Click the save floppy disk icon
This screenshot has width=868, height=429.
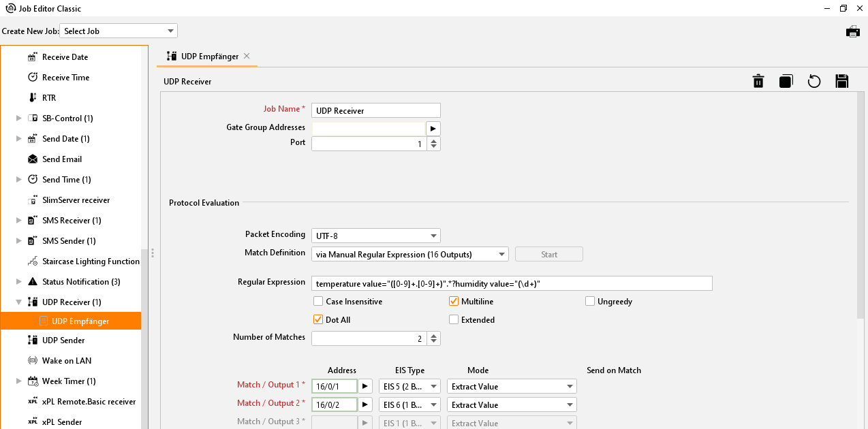[x=841, y=82]
